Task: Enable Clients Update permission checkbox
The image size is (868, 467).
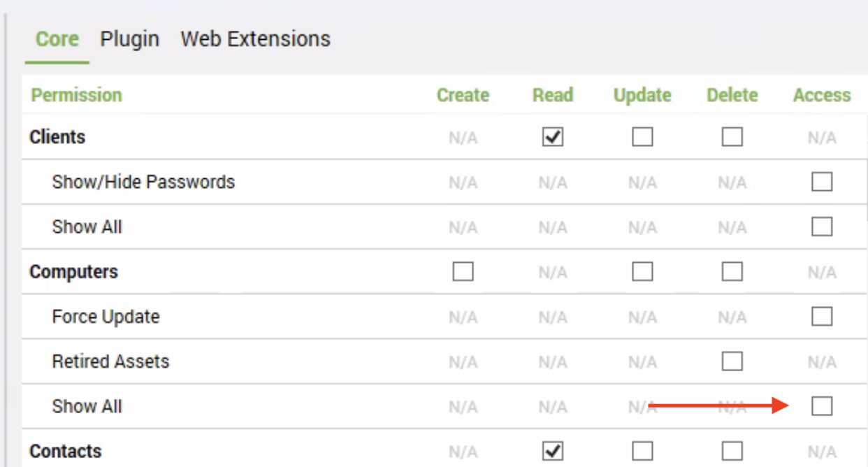Action: click(642, 137)
